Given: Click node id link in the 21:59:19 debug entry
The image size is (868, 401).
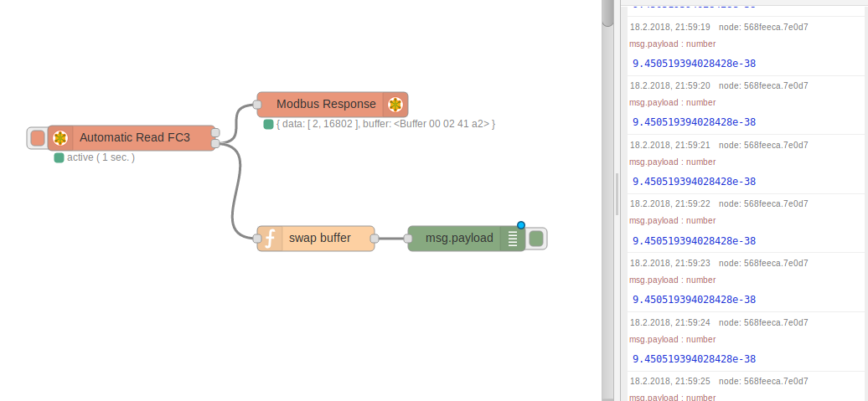Looking at the screenshot, I should click(763, 27).
